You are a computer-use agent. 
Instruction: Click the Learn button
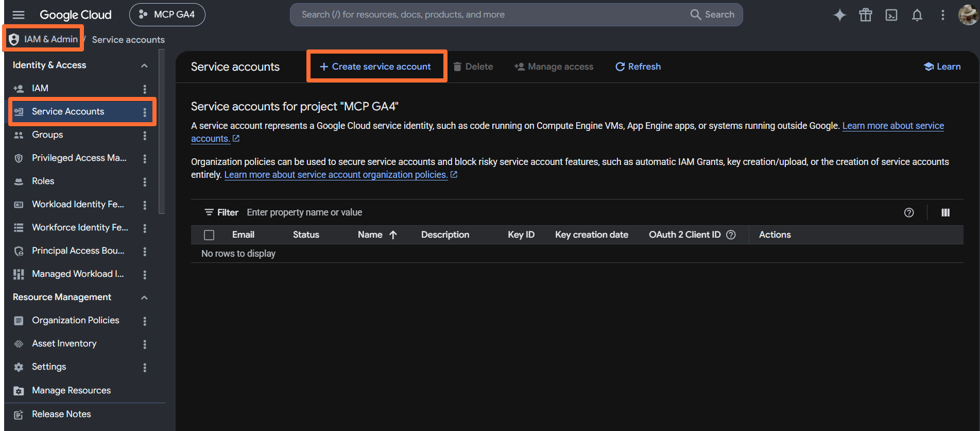click(x=942, y=67)
